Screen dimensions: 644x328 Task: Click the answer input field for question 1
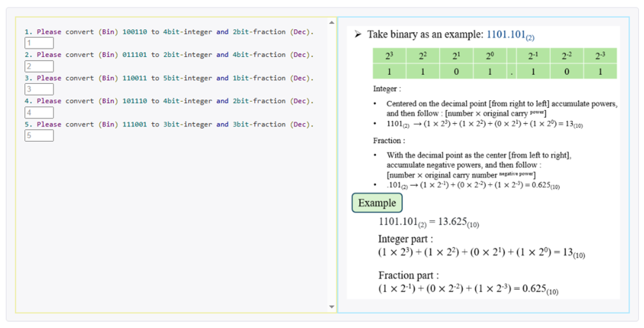tap(39, 43)
